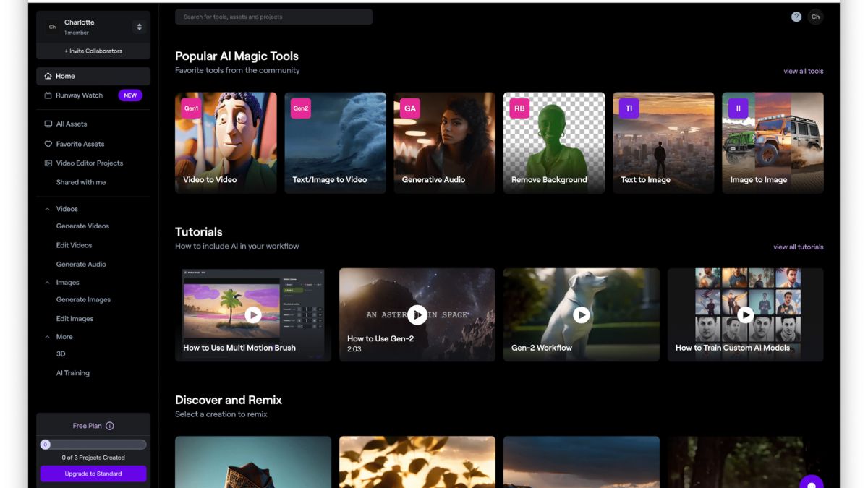Image resolution: width=868 pixels, height=488 pixels.
Task: Click the projects created progress bar
Action: point(93,445)
